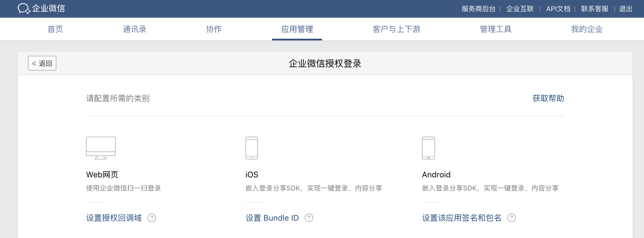This screenshot has height=238, width=644.
Task: Open 服务商后台 from the top bar
Action: pos(478,9)
